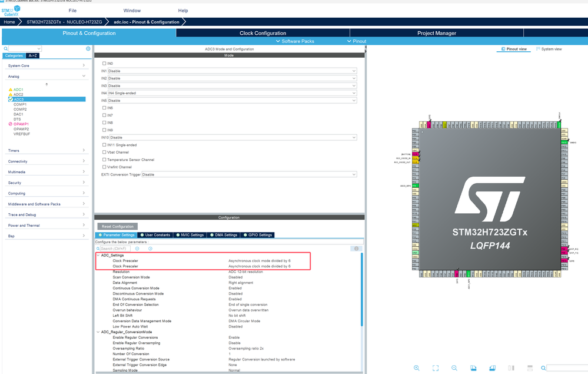Click the search icon in the peripheral filter

[x=6, y=49]
